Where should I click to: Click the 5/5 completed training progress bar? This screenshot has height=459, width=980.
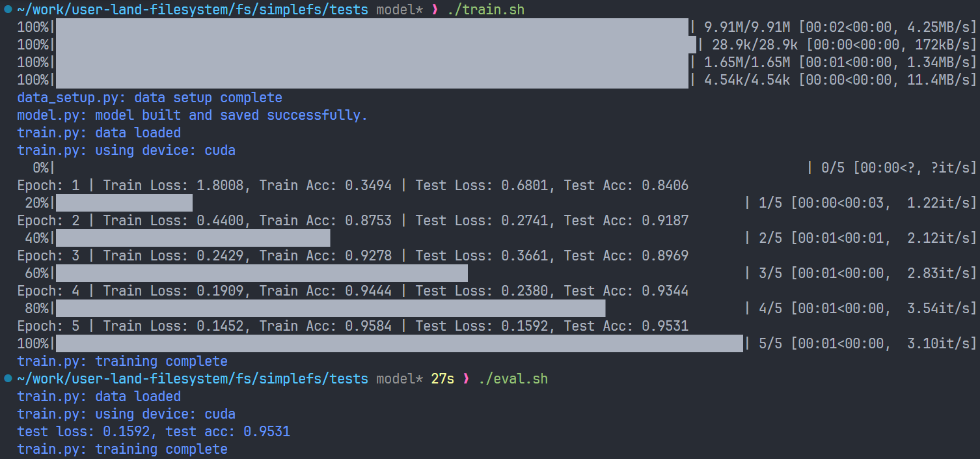point(399,344)
